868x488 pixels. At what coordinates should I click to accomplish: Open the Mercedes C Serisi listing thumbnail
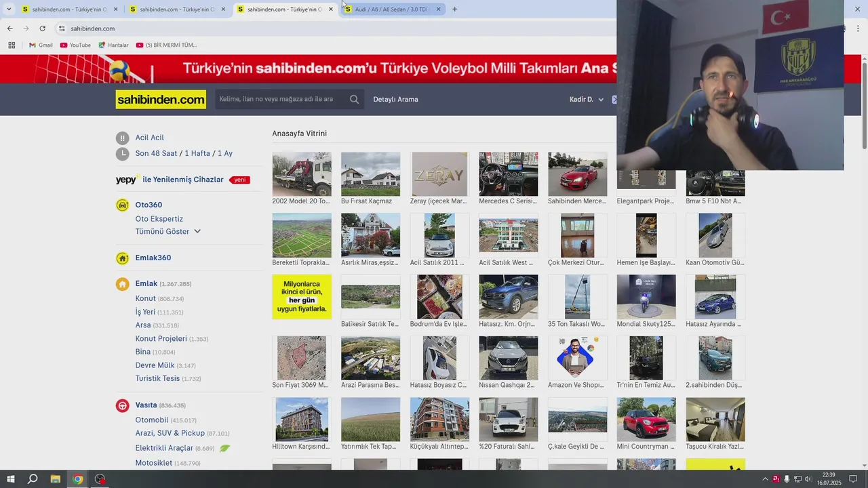coord(508,174)
